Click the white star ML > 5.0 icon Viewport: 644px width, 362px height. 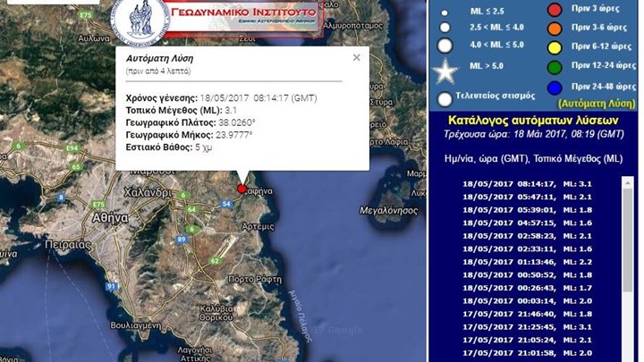click(x=445, y=71)
